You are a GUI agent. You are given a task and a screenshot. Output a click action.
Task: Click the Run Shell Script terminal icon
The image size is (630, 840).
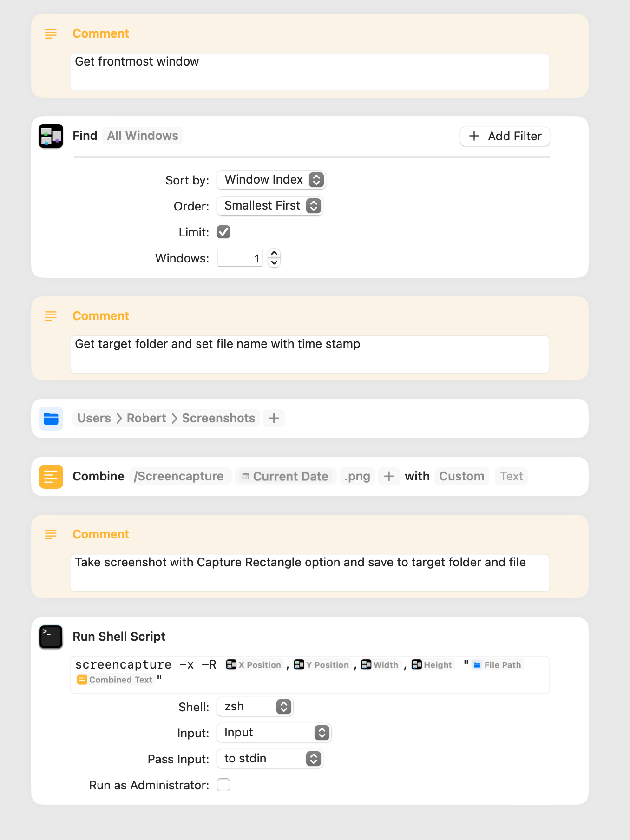tap(51, 637)
